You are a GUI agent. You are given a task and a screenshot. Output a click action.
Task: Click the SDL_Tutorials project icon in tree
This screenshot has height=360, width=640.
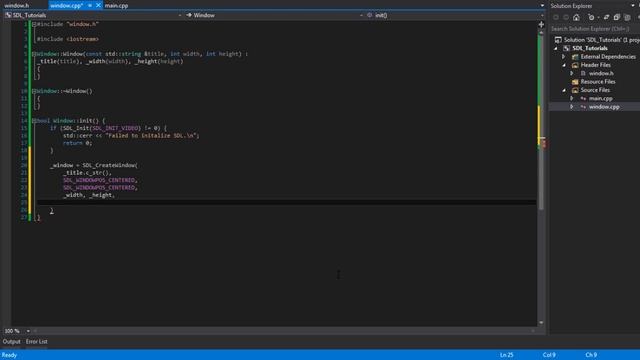[x=567, y=48]
